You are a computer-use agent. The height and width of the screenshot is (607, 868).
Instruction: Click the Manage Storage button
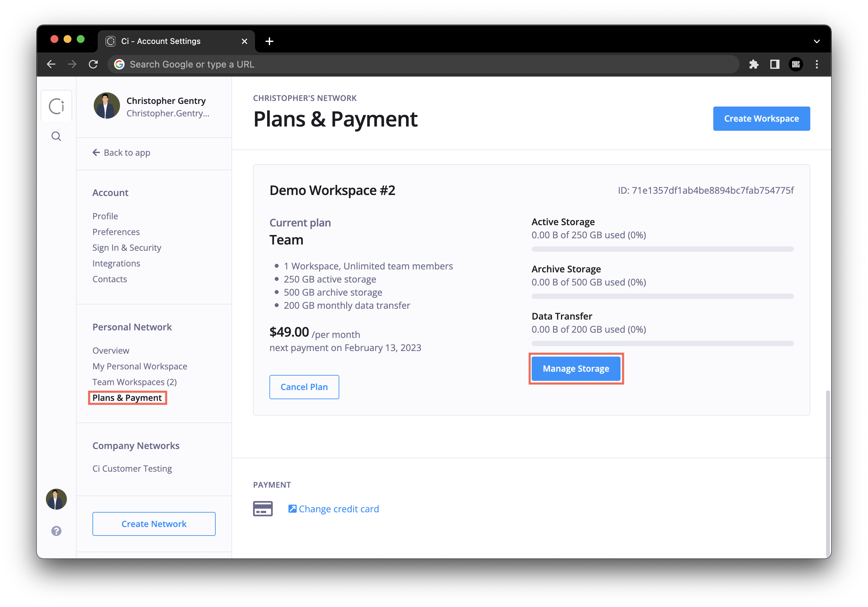pos(576,368)
